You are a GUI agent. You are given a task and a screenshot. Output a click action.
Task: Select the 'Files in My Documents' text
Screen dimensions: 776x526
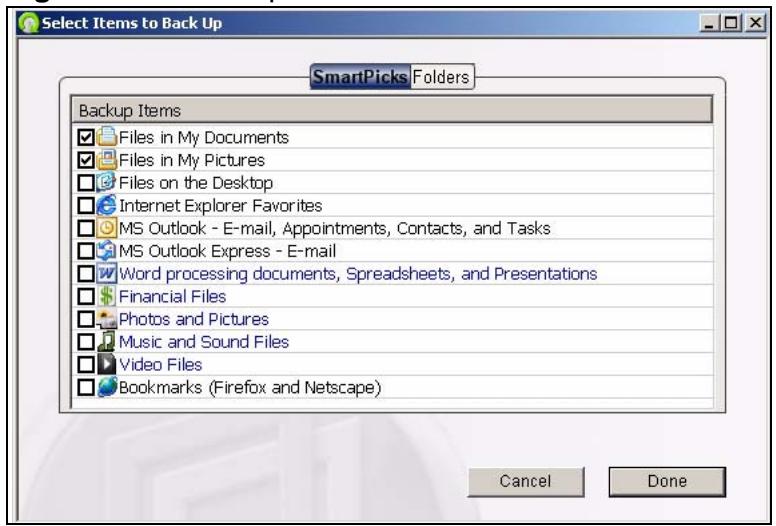(x=204, y=137)
